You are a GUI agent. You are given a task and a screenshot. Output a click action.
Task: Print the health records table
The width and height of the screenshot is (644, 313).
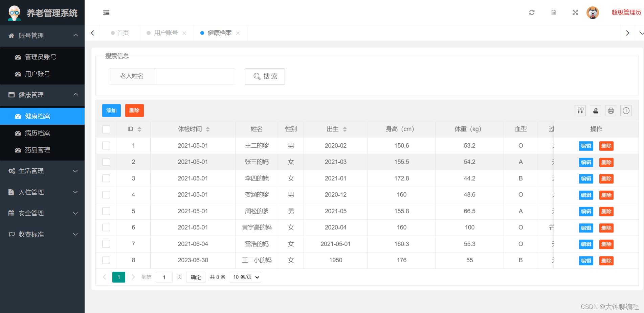tap(610, 111)
